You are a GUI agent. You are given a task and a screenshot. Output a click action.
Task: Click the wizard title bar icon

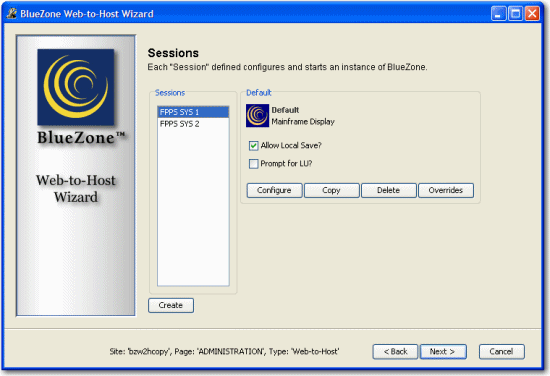[12, 14]
